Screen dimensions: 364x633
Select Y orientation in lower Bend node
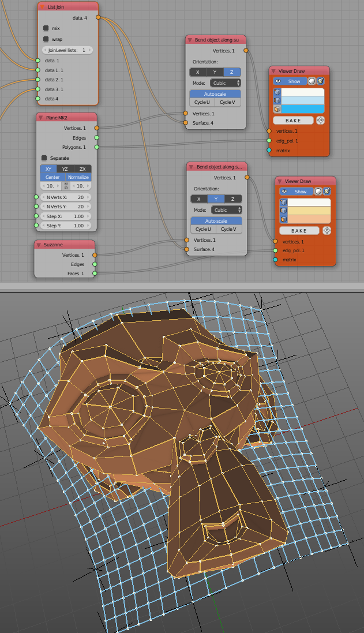[x=216, y=198]
